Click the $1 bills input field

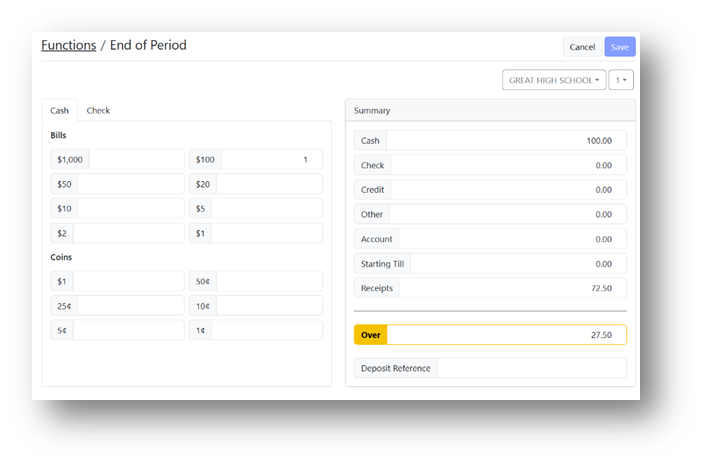pos(267,233)
